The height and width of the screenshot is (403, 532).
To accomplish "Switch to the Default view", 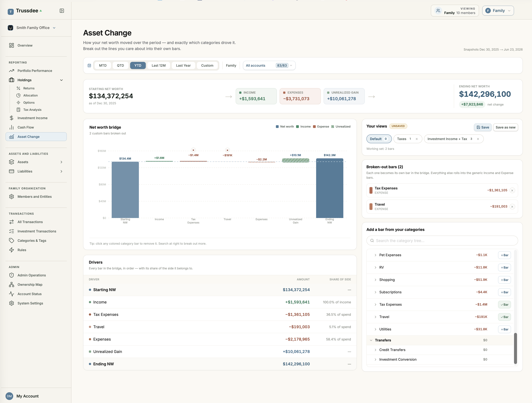I will 379,139.
